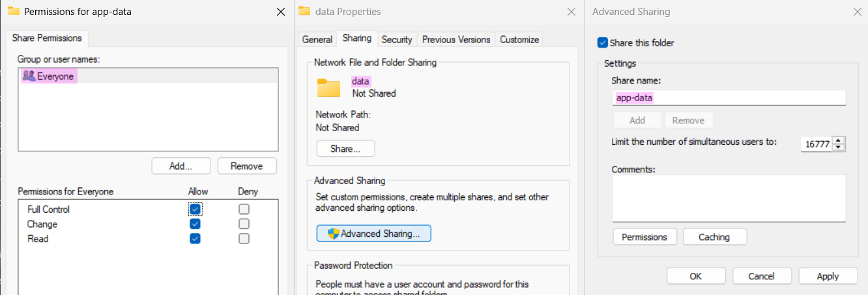The width and height of the screenshot is (868, 295).
Task: Click the data folder icon in Sharing tab
Action: (x=328, y=87)
